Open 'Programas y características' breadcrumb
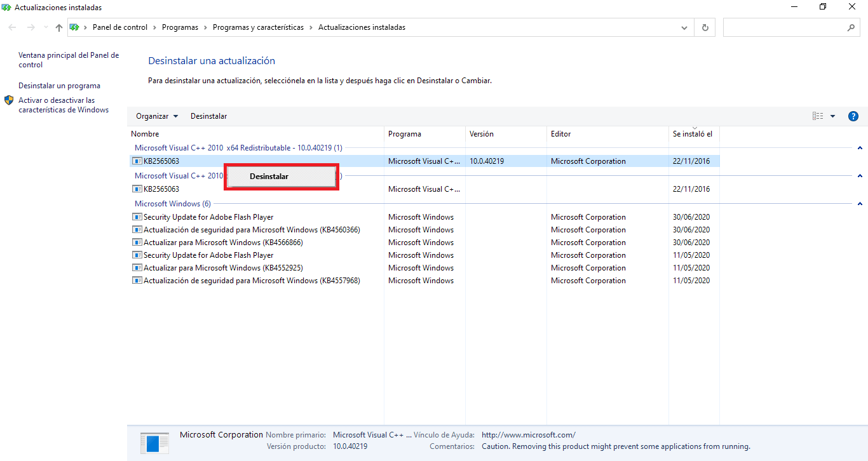 (x=258, y=27)
